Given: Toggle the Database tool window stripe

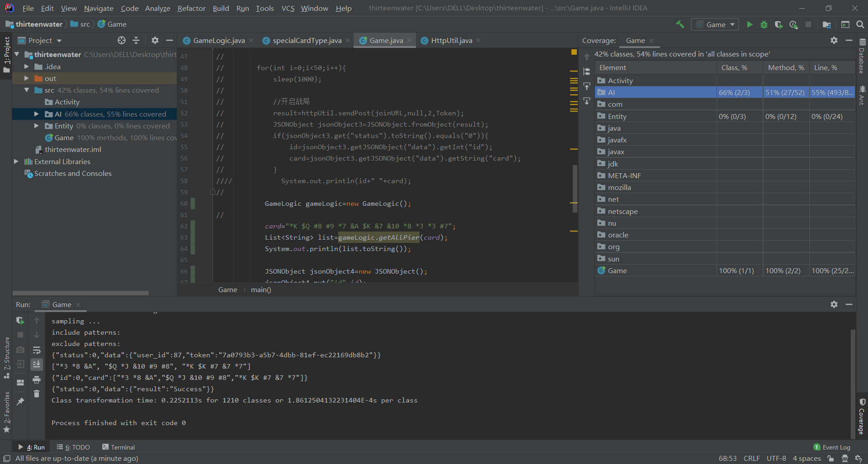Looking at the screenshot, I should click(x=862, y=57).
